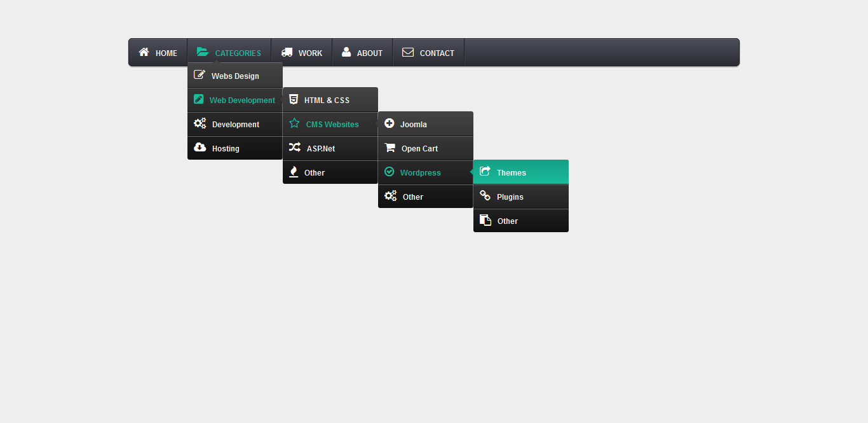Click the truck icon beside Work
This screenshot has height=423, width=868.
coord(287,52)
